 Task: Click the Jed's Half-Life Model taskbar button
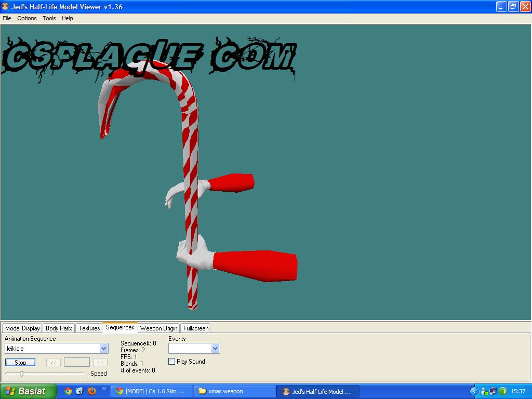pos(317,392)
